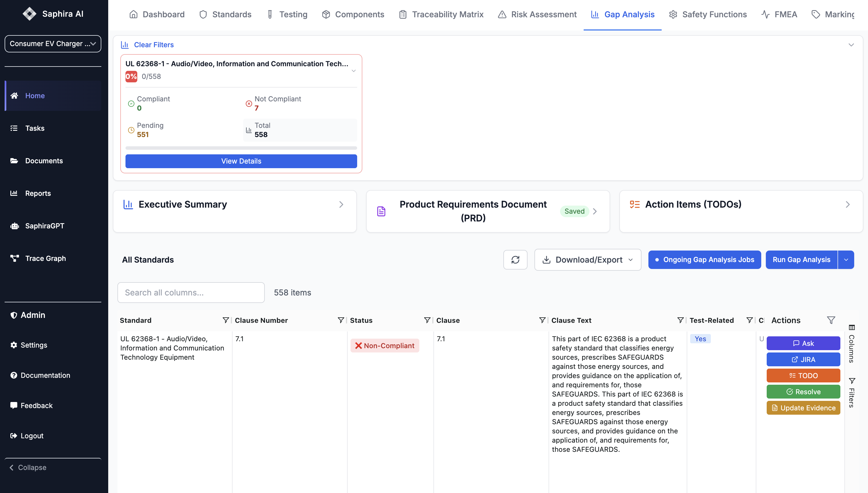Open the Consumer EV Charger project dropdown
This screenshot has width=868, height=493.
[53, 44]
